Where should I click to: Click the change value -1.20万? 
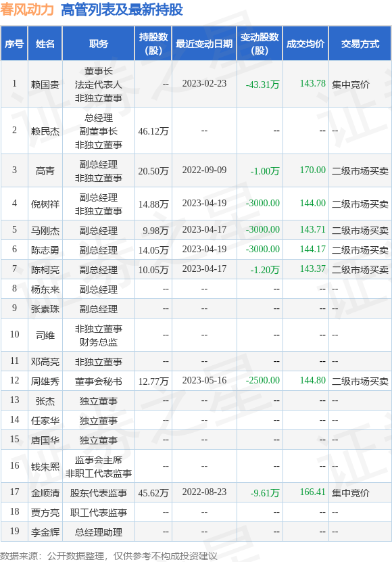[265, 270]
